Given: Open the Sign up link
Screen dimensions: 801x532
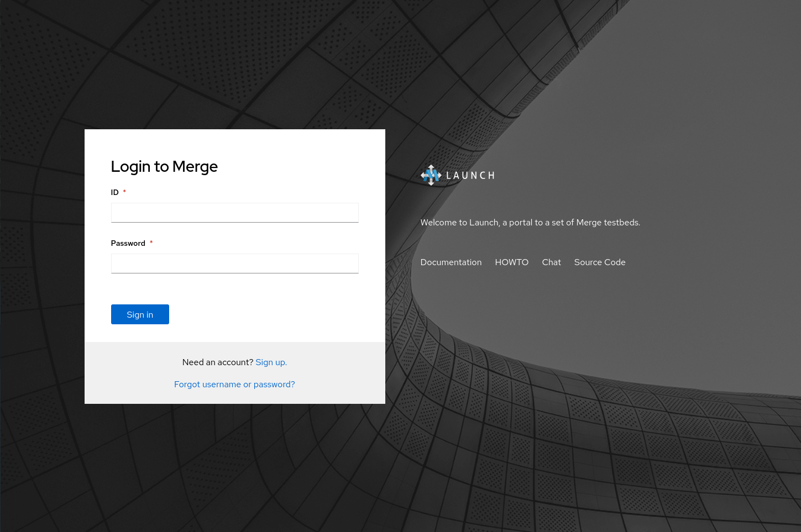Looking at the screenshot, I should [x=271, y=362].
